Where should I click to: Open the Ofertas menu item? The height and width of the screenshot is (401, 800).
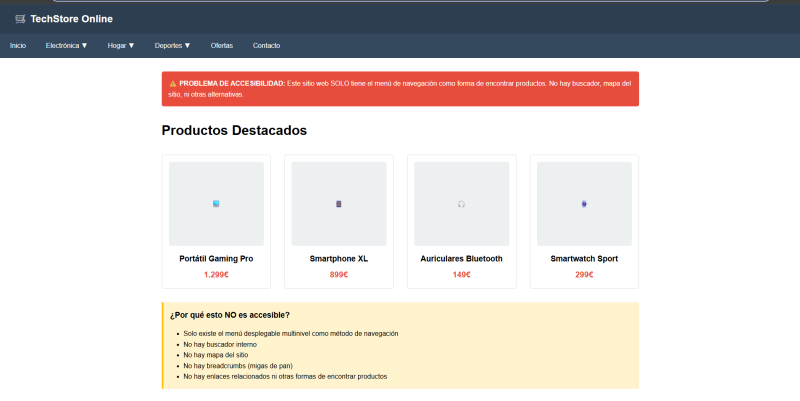tap(222, 45)
